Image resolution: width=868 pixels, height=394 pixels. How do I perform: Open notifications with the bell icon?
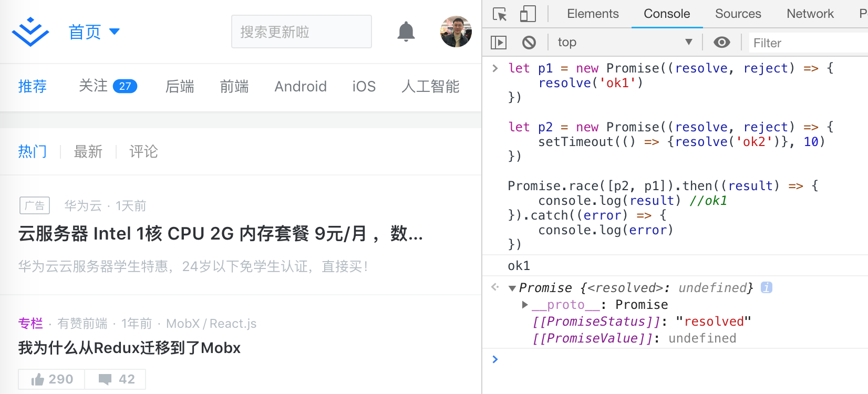click(x=406, y=32)
